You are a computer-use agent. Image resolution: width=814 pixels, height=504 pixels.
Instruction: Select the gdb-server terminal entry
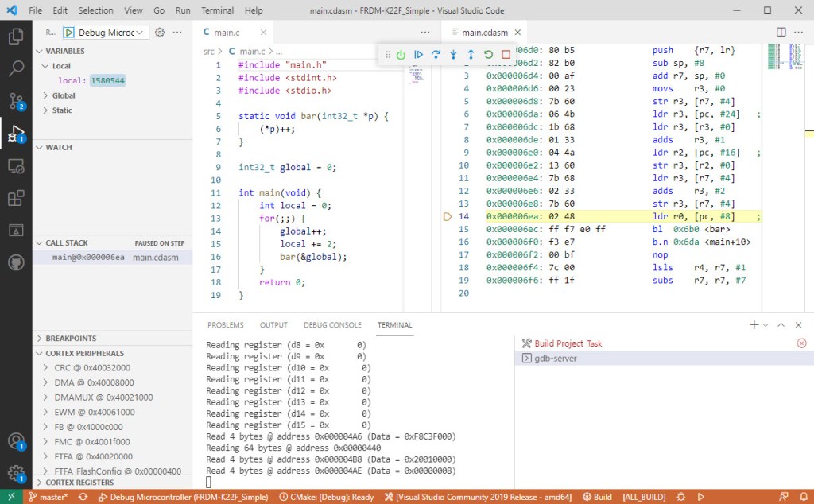(556, 359)
